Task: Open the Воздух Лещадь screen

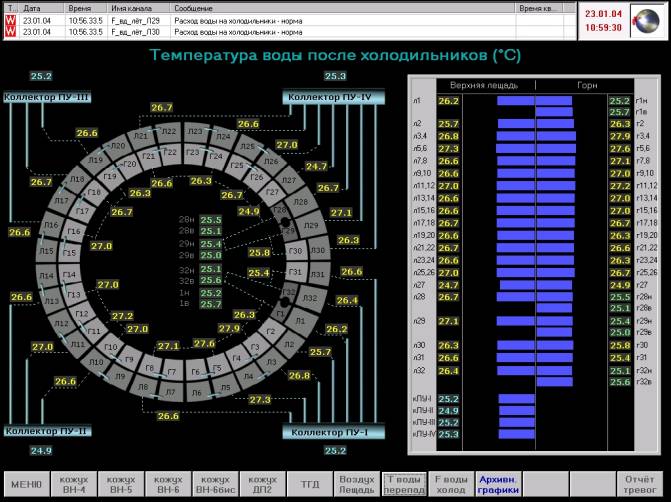Action: tap(357, 485)
